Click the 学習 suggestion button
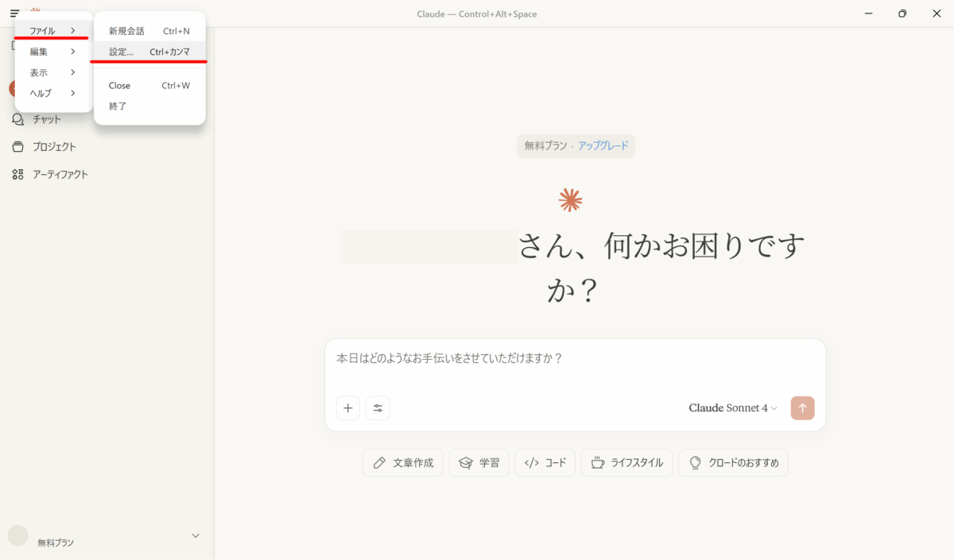954x560 pixels. click(x=479, y=463)
